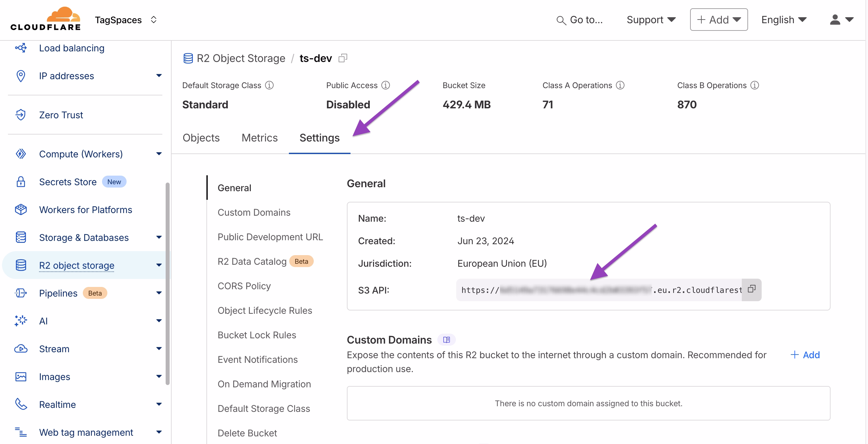The width and height of the screenshot is (868, 444).
Task: Open the Custom Domains documentation book icon
Action: (446, 340)
